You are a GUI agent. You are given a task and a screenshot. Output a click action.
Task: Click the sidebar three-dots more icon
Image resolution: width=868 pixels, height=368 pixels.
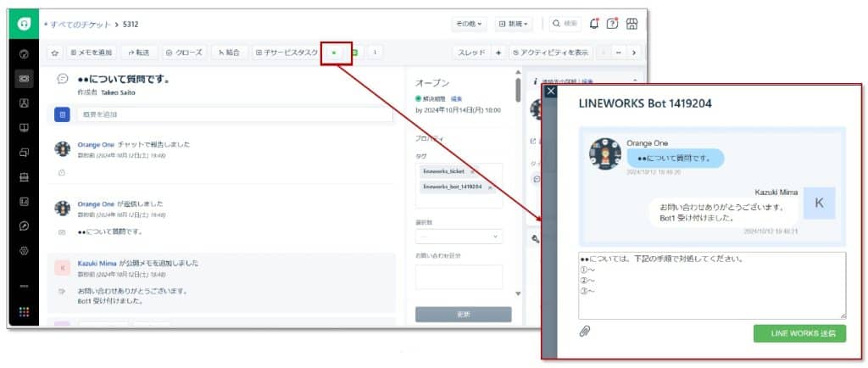click(x=24, y=286)
